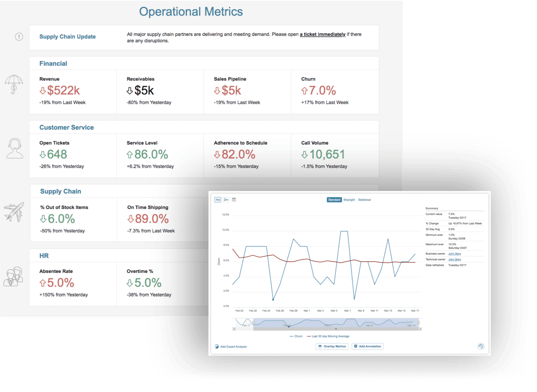Open the Call Volume 10,651 value

click(327, 154)
